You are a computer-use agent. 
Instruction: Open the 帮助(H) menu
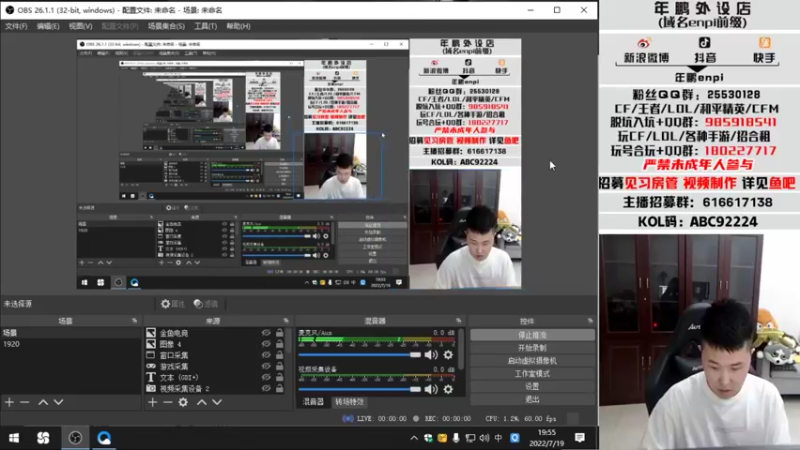[238, 26]
